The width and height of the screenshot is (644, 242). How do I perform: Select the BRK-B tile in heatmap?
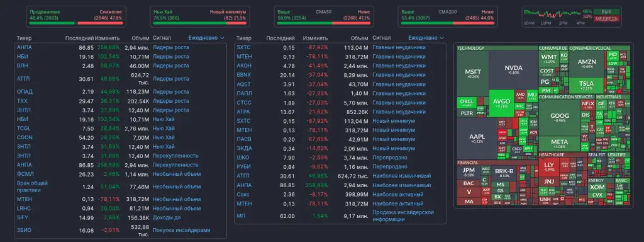[504, 173]
